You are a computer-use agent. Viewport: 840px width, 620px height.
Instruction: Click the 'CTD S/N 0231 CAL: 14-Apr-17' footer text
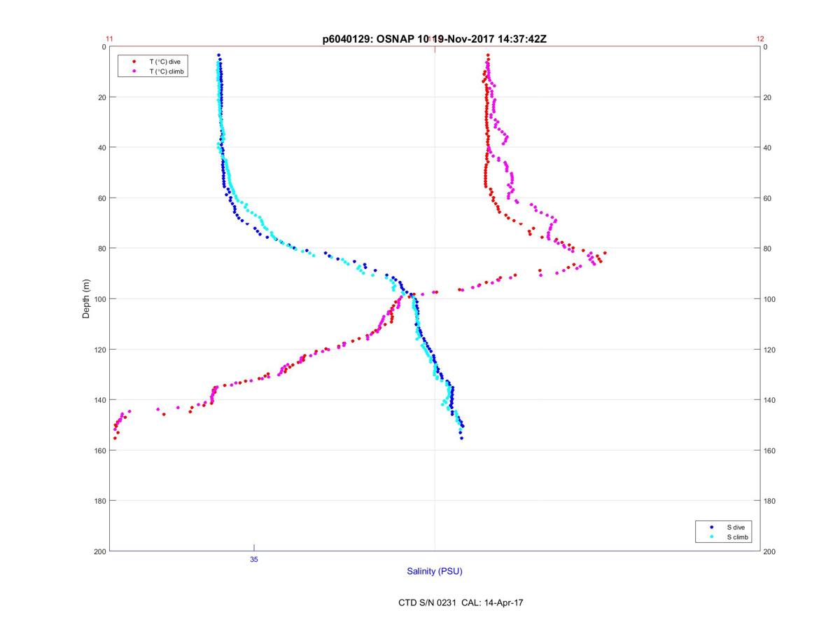coord(459,602)
